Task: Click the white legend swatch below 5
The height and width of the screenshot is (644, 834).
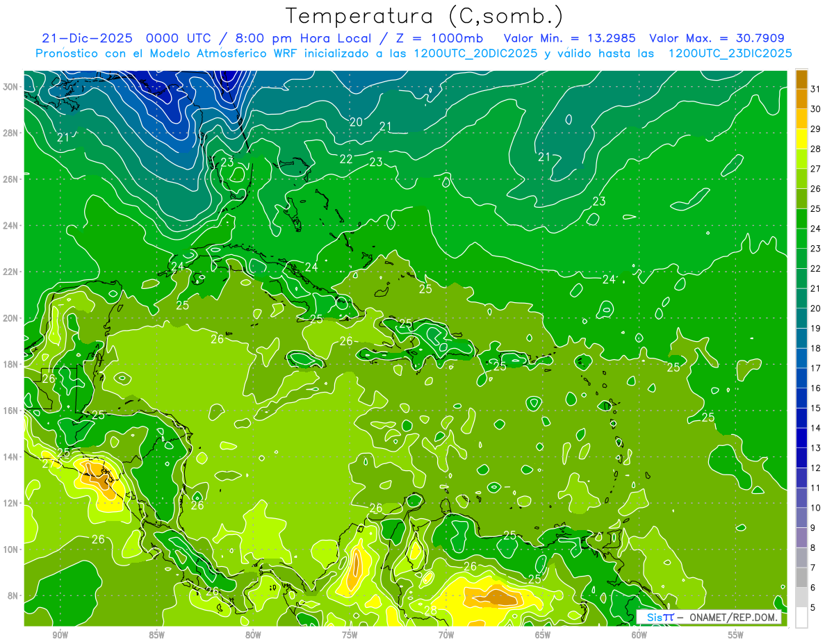Action: tap(801, 618)
